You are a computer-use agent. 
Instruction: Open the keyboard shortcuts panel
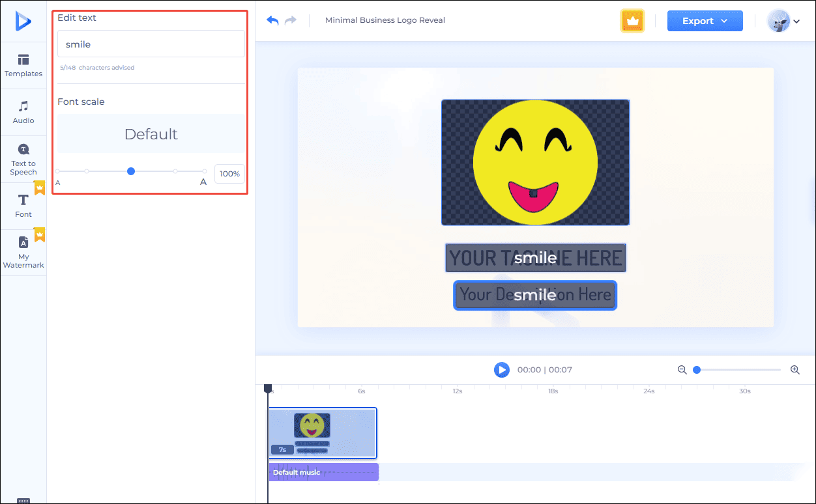[23, 499]
